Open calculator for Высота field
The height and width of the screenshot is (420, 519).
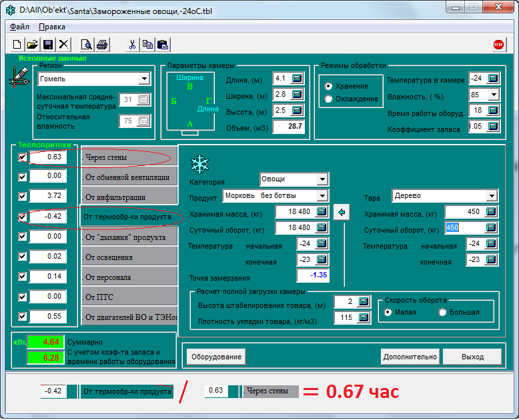297,110
